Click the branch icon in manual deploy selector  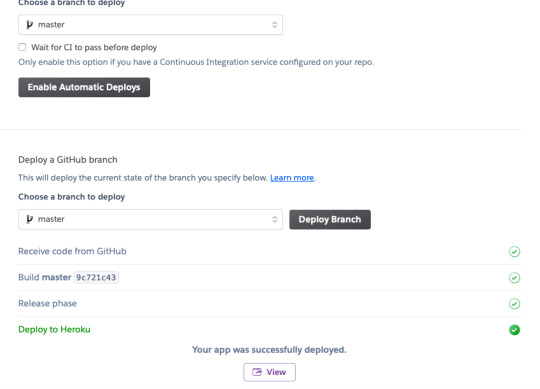30,219
